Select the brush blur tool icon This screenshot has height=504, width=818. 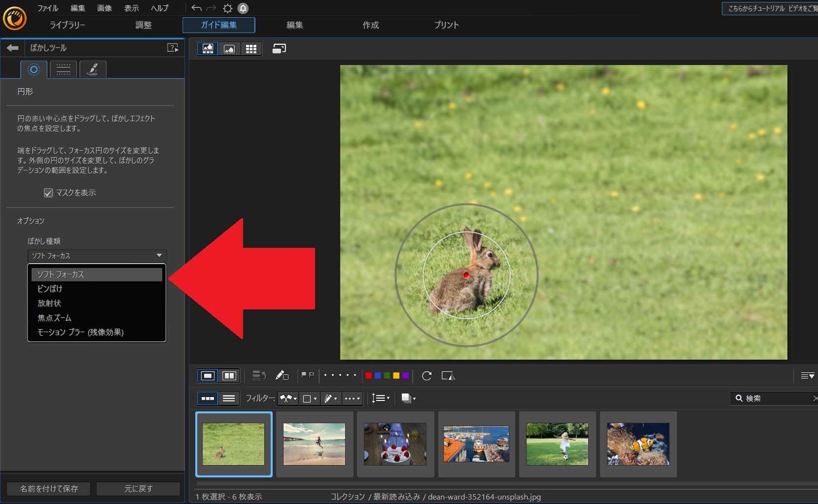(x=93, y=69)
